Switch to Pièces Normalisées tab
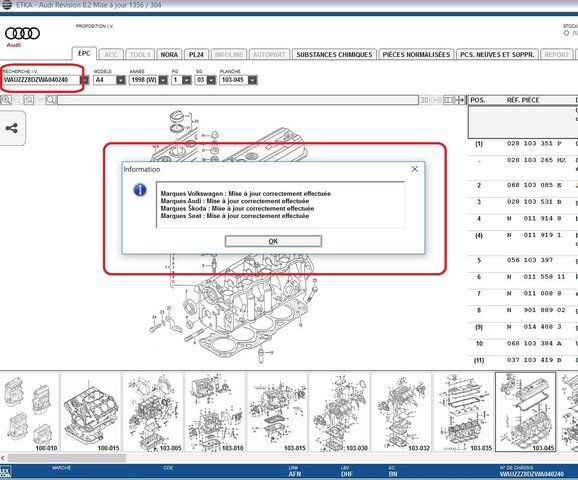This screenshot has width=578, height=480. coord(416,55)
